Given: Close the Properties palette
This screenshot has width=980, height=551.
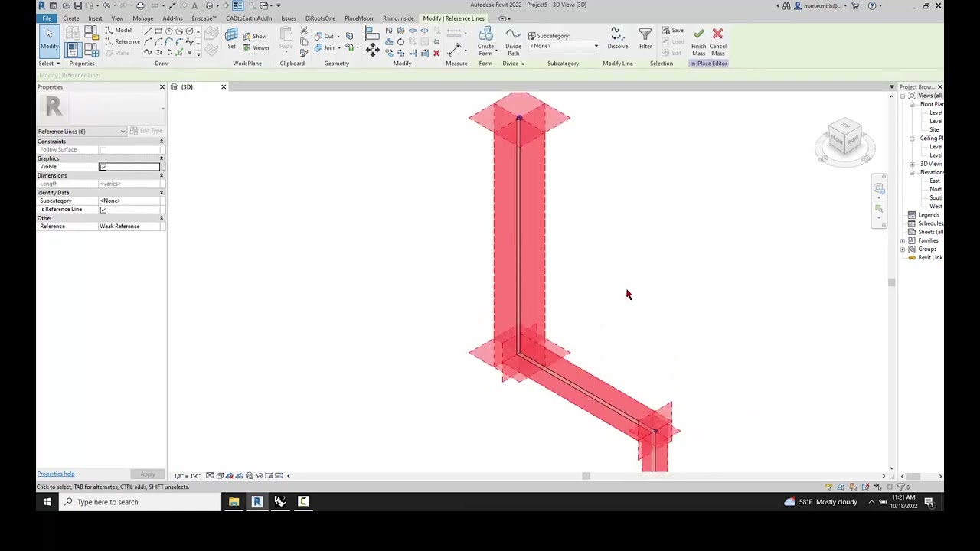Looking at the screenshot, I should tap(162, 87).
